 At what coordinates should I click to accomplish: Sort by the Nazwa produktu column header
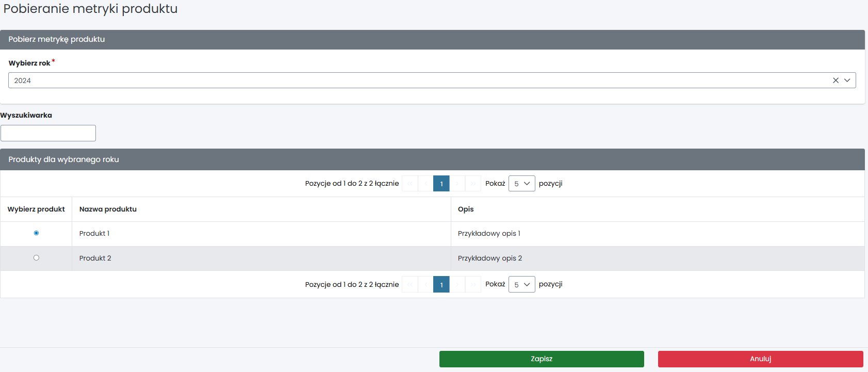[x=108, y=209]
